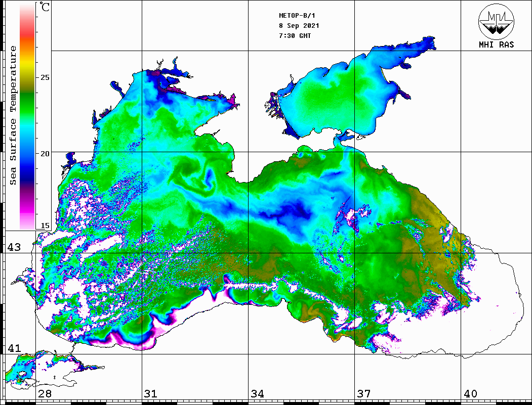Click the '8 Sep 2021' date text
The height and width of the screenshot is (405, 532).
pyautogui.click(x=299, y=26)
